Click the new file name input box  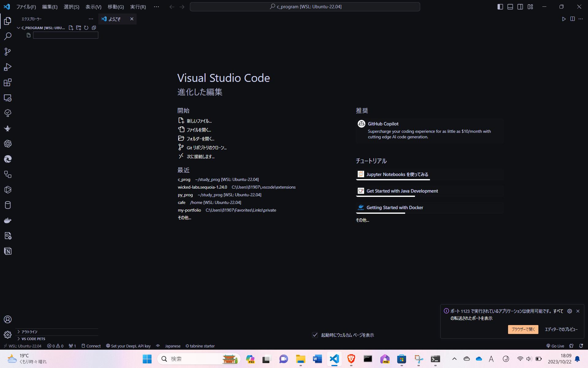tap(66, 35)
